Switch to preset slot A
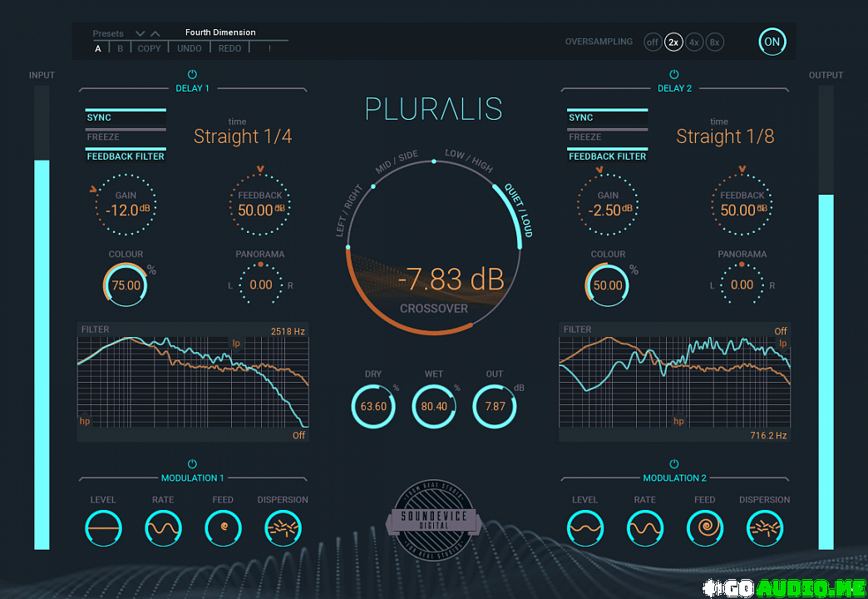The image size is (868, 599). [98, 49]
